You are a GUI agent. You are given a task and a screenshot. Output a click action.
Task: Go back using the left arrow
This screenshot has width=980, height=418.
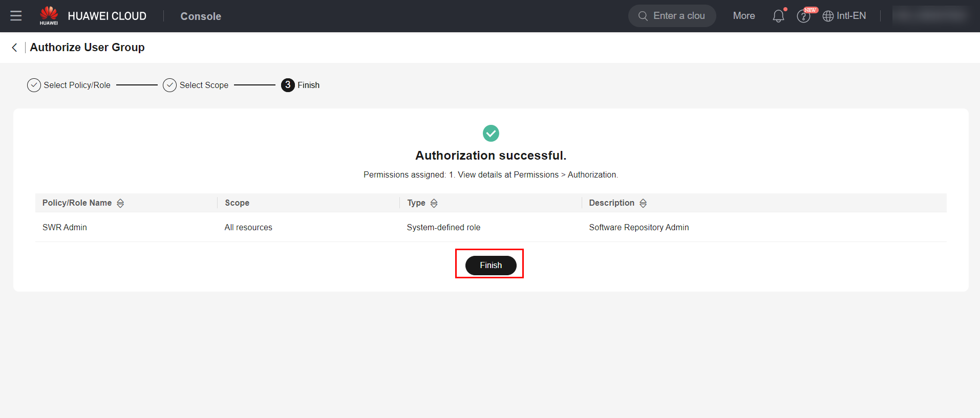click(14, 48)
